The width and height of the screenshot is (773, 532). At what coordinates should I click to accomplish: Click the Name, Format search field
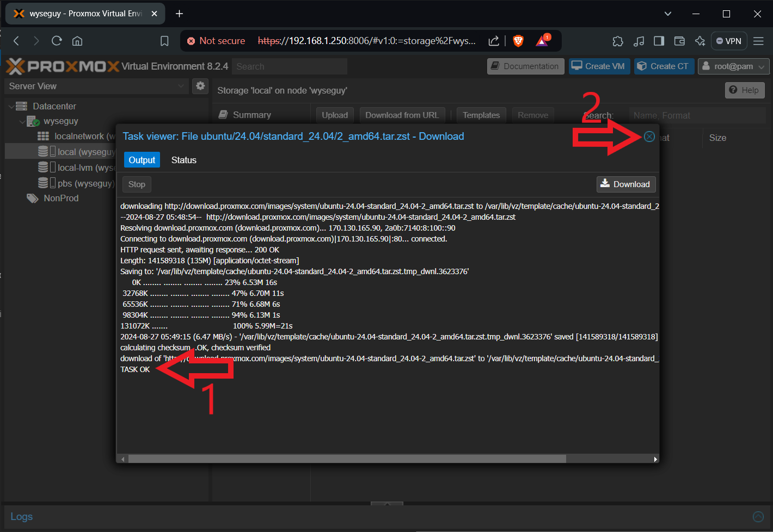(697, 115)
